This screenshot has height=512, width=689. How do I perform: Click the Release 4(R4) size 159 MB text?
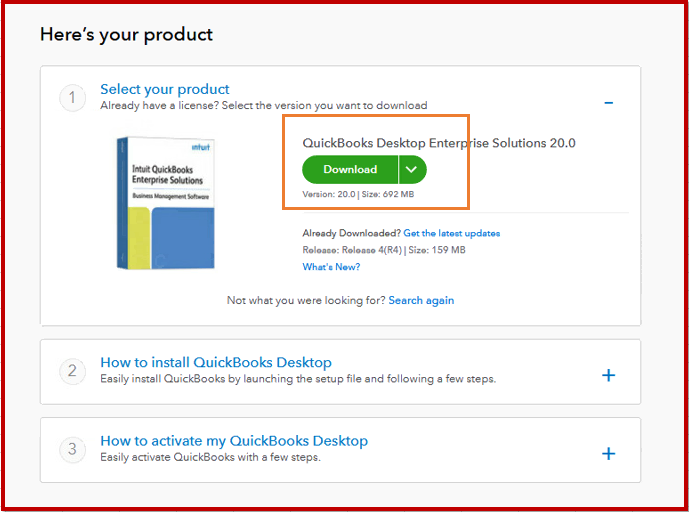coord(384,250)
